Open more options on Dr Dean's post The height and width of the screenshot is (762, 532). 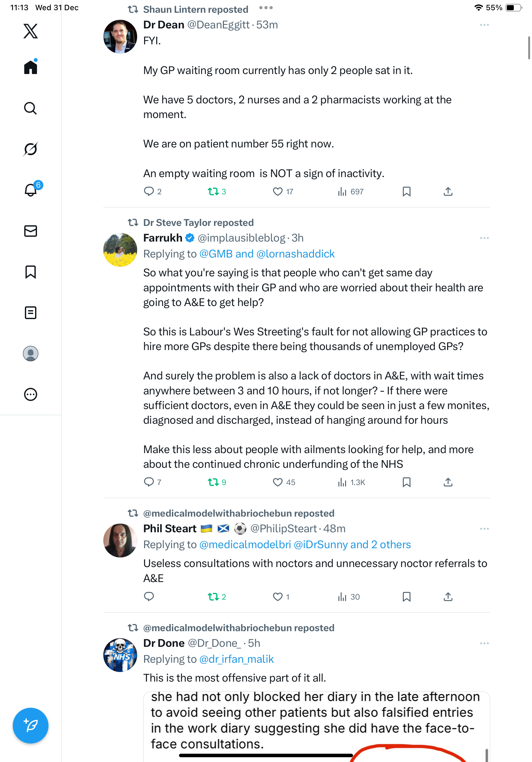[x=484, y=25]
